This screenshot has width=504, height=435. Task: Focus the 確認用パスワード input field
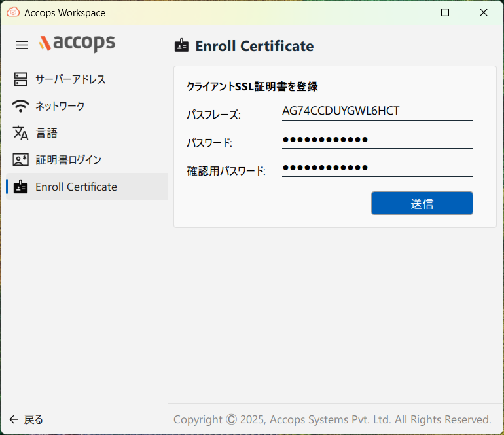point(378,167)
